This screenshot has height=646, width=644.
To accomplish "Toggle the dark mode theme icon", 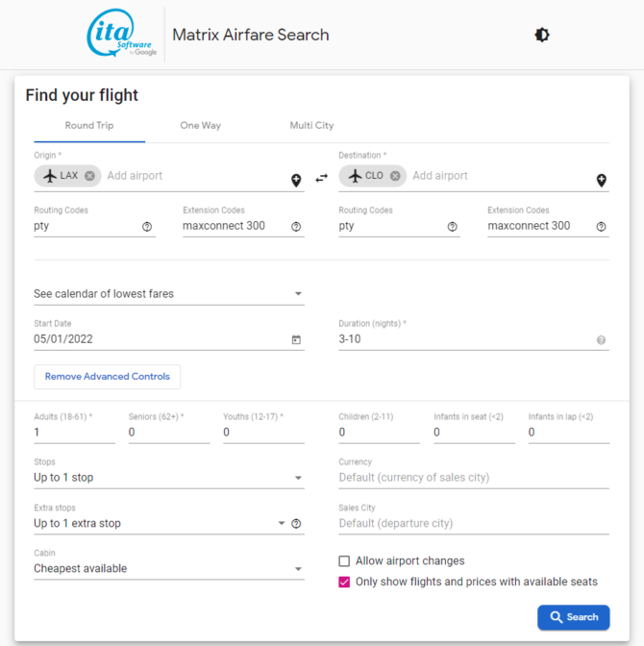I will tap(542, 35).
